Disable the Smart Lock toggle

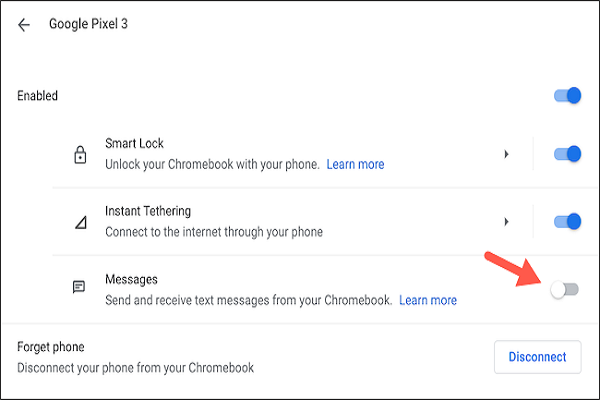click(567, 154)
